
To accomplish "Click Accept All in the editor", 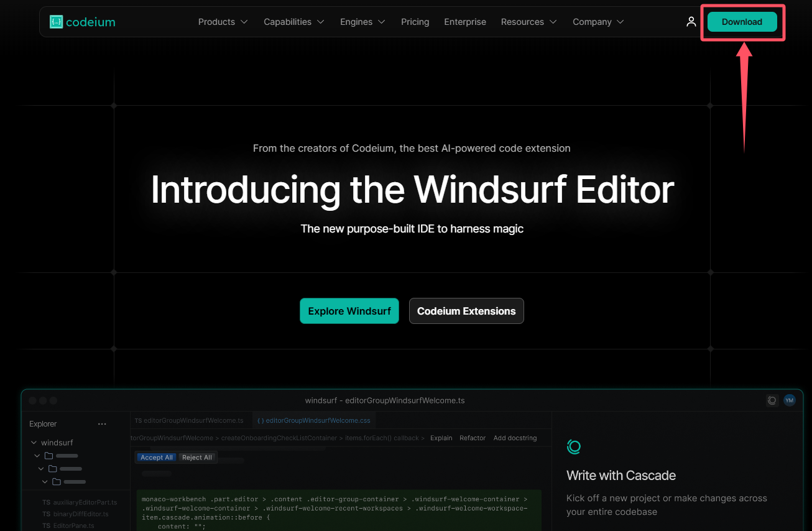I will click(157, 458).
